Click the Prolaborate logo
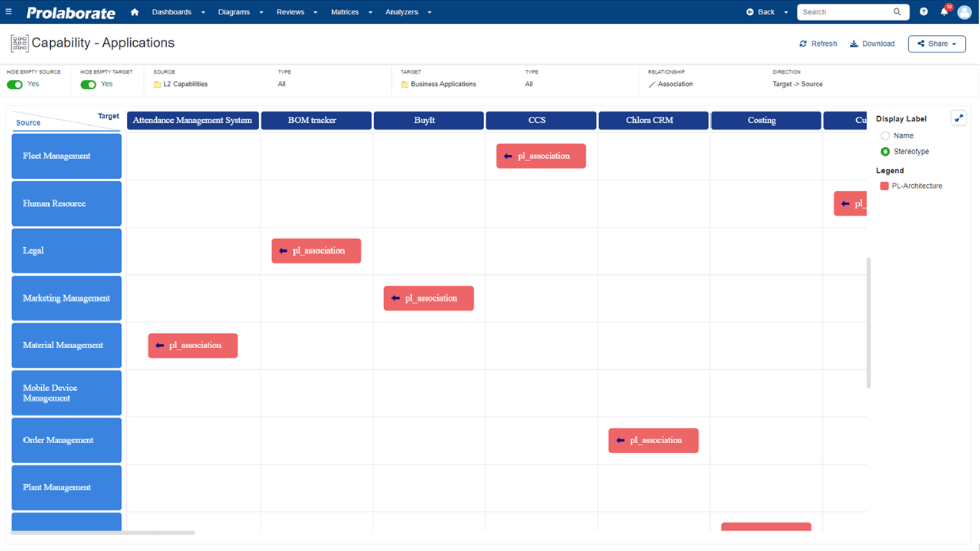This screenshot has height=551, width=980. tap(70, 13)
